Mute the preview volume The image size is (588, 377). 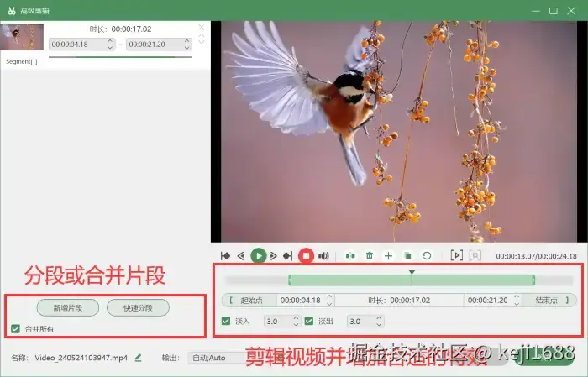[x=323, y=256]
